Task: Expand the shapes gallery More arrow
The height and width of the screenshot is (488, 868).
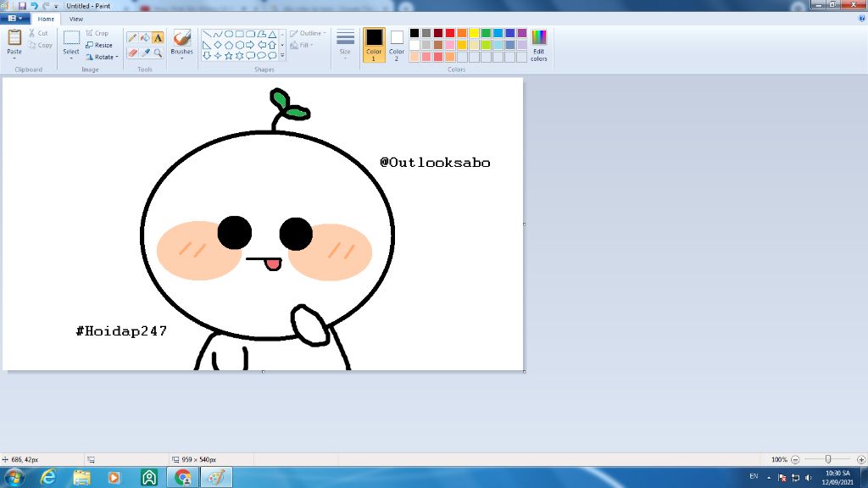Action: tap(282, 55)
